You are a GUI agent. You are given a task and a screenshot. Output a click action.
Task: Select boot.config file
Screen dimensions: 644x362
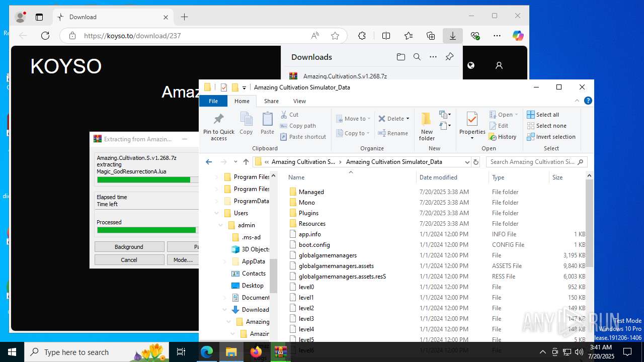pos(314,245)
